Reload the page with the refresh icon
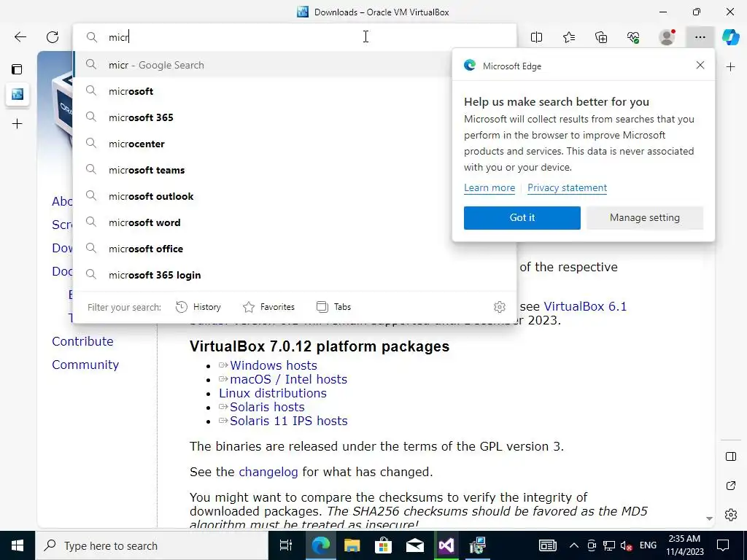 (53, 37)
